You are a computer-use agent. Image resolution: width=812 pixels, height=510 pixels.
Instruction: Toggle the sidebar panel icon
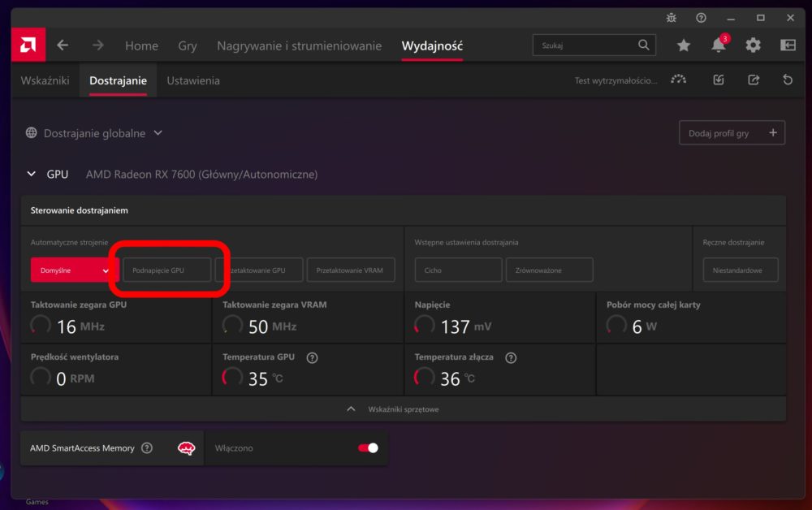788,45
